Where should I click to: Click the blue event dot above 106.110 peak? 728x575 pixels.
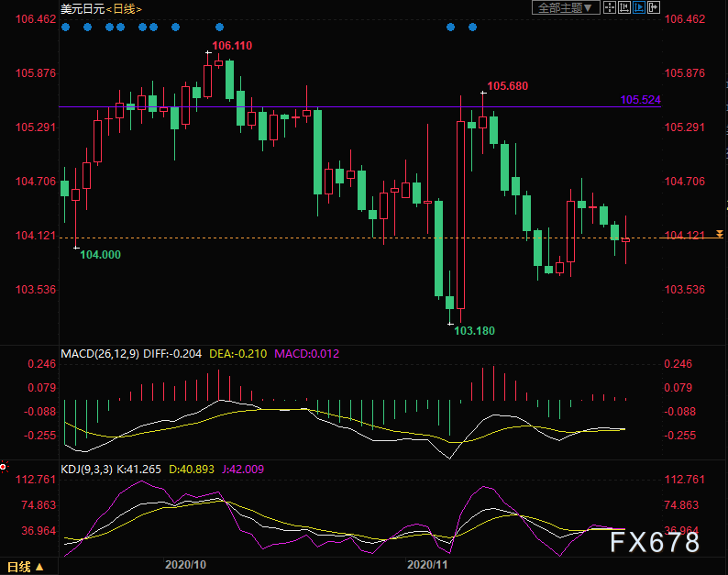coord(219,27)
